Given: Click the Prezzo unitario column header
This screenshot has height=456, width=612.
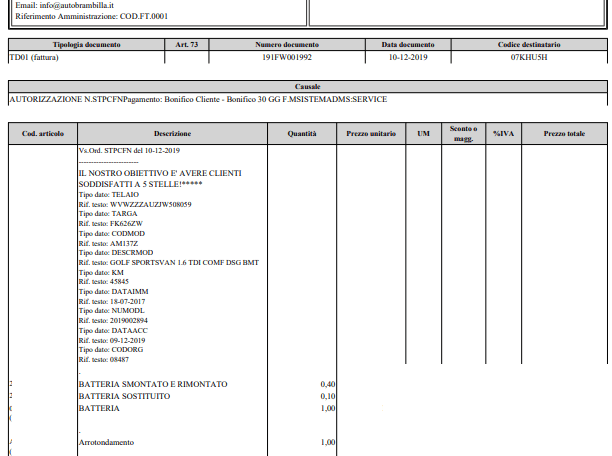Looking at the screenshot, I should point(371,133).
